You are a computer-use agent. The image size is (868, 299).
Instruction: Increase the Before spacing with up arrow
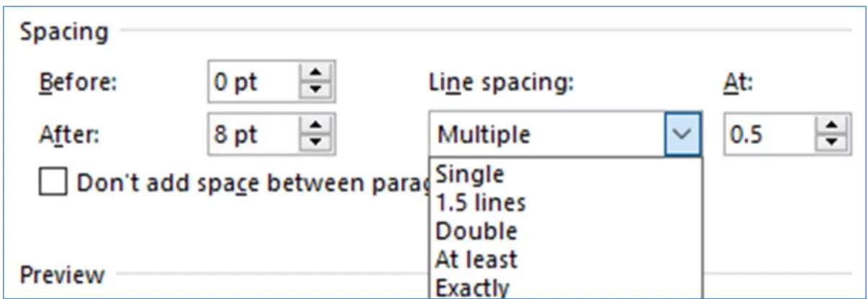[315, 74]
